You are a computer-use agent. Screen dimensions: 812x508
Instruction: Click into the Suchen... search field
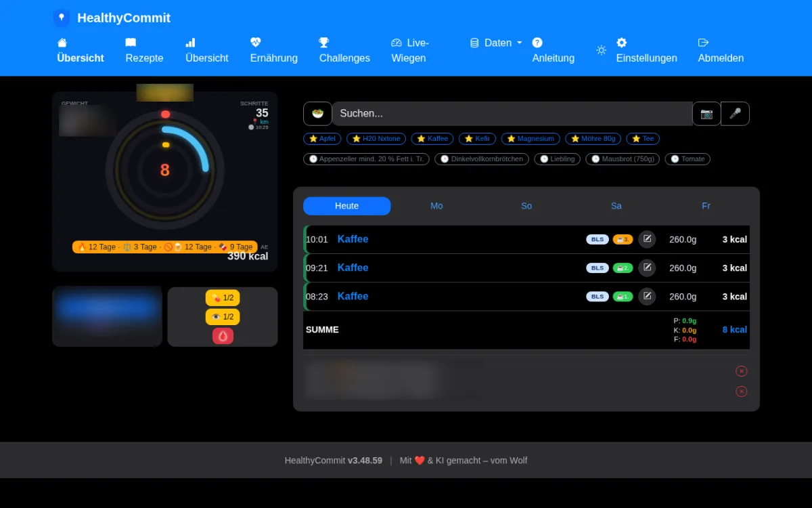(512, 114)
